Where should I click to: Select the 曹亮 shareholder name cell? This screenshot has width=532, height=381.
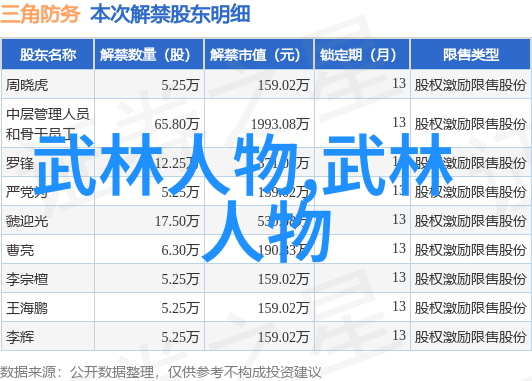[48, 250]
